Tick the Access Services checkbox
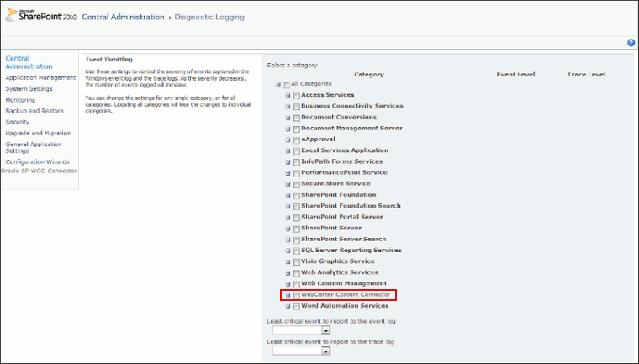 [x=296, y=96]
